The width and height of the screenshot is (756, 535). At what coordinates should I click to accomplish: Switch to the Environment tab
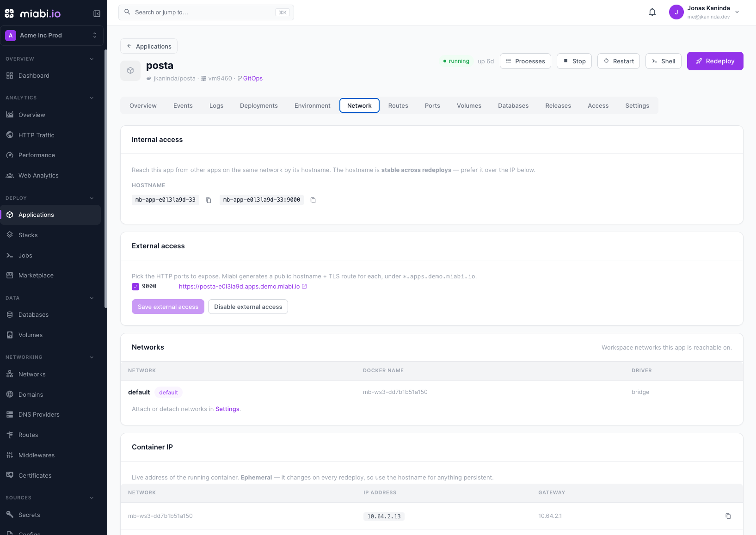313,106
